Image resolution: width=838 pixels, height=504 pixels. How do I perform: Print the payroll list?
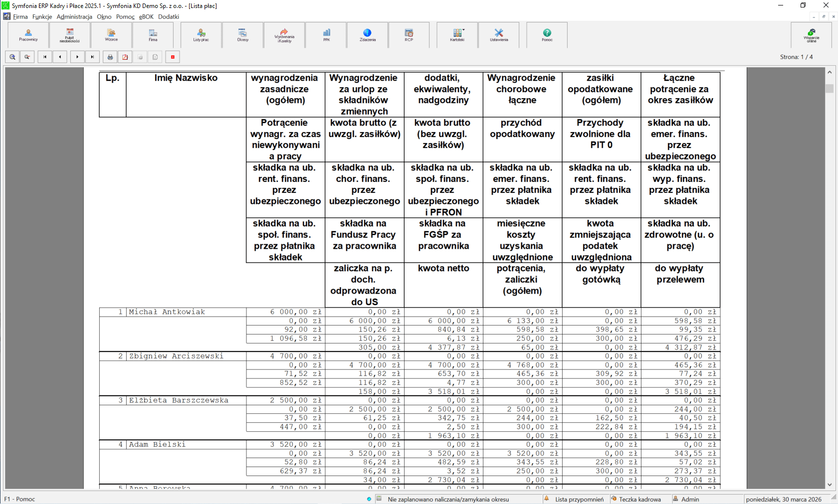pos(110,57)
